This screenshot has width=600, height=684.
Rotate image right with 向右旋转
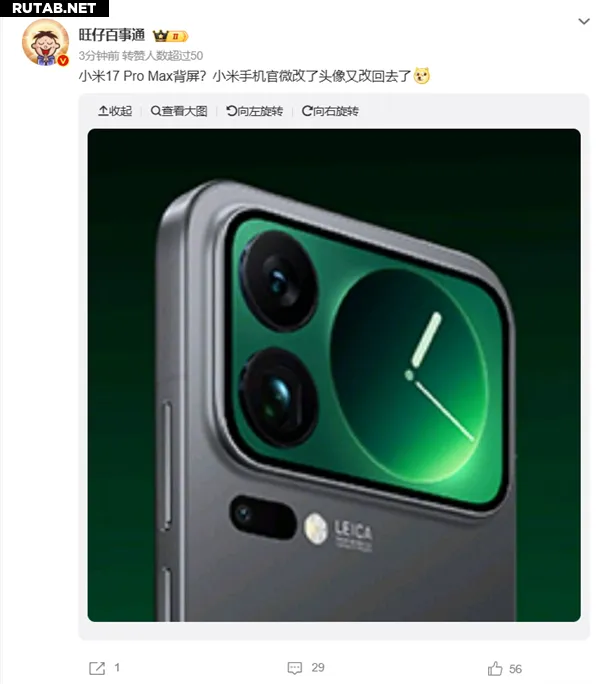[330, 111]
